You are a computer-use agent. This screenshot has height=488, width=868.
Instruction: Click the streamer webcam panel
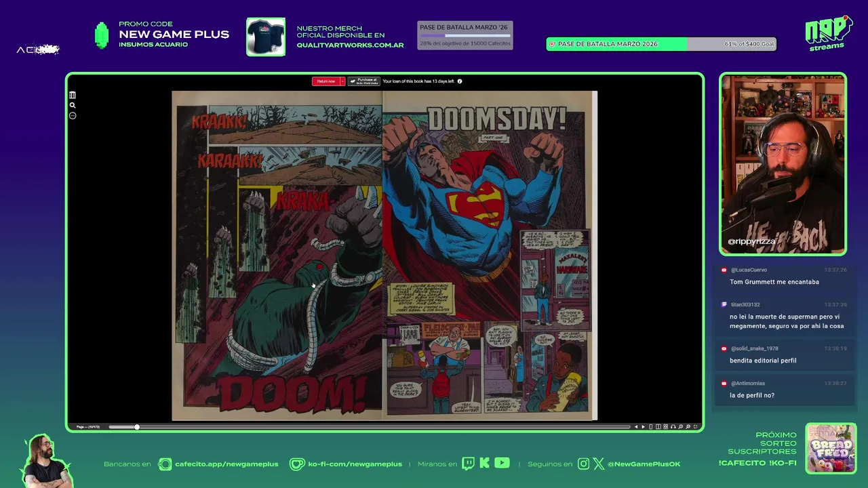coord(783,164)
